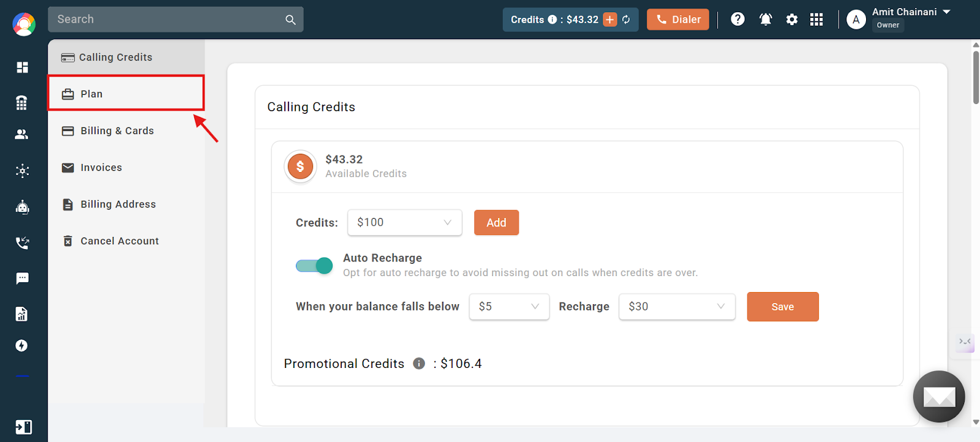Click inside the Search field
This screenshot has width=980, height=442.
coord(176,20)
